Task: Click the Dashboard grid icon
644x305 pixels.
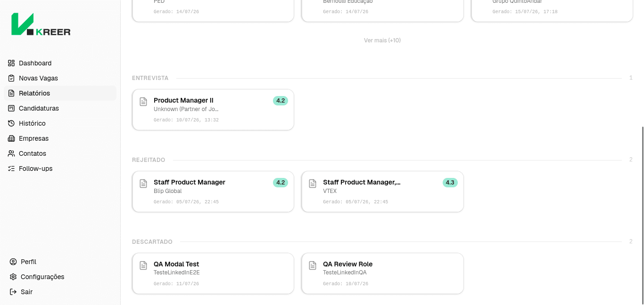Action: coord(11,63)
